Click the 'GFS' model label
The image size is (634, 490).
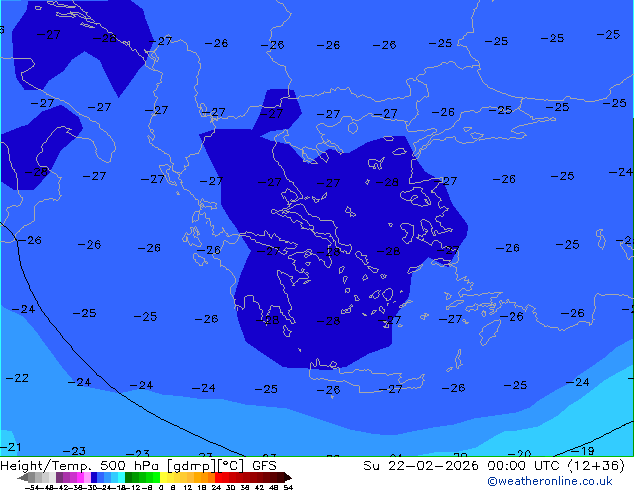[264, 466]
